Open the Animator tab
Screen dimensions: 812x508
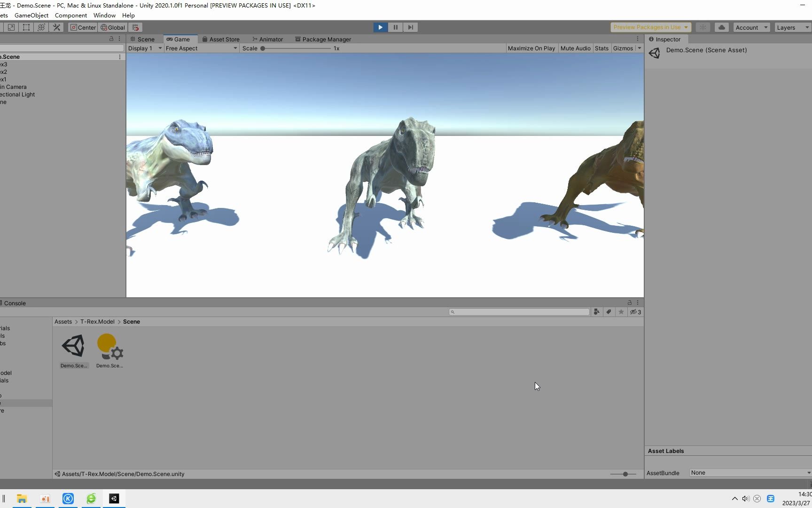coord(268,39)
